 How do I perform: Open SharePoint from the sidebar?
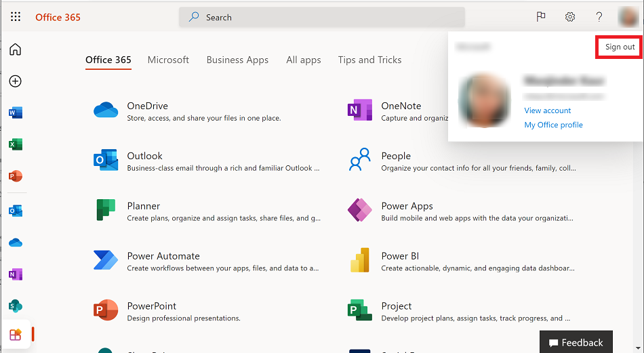pyautogui.click(x=16, y=306)
